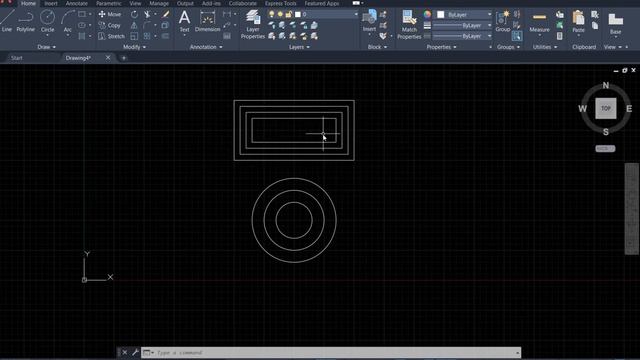Open the bottom ByLayer linetype dropdown
Viewport: 640px width, 360px height.
(x=489, y=36)
